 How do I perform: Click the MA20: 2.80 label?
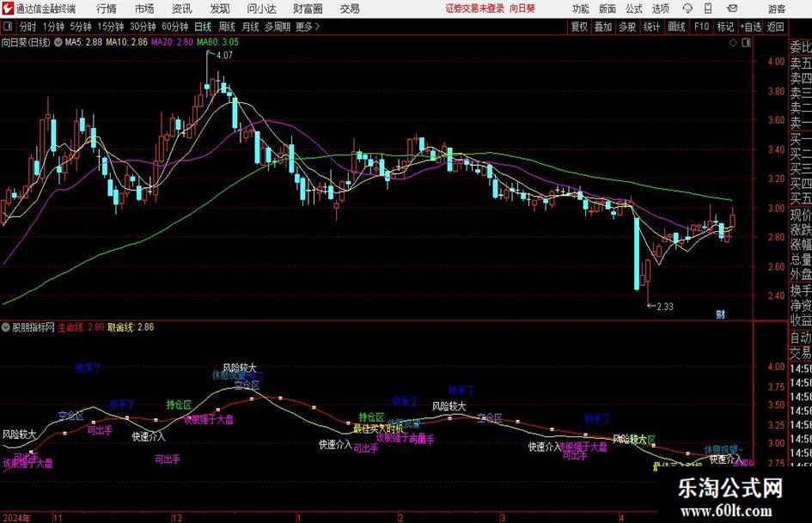click(x=172, y=42)
